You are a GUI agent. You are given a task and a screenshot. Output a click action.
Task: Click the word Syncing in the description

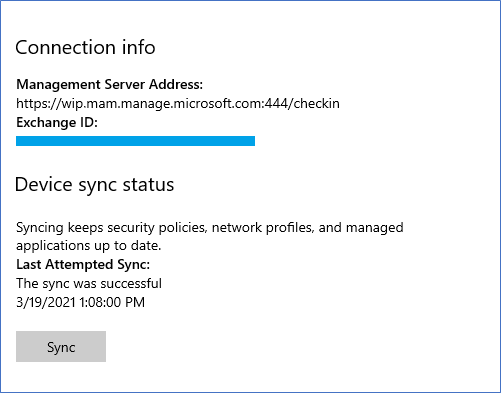pos(40,228)
